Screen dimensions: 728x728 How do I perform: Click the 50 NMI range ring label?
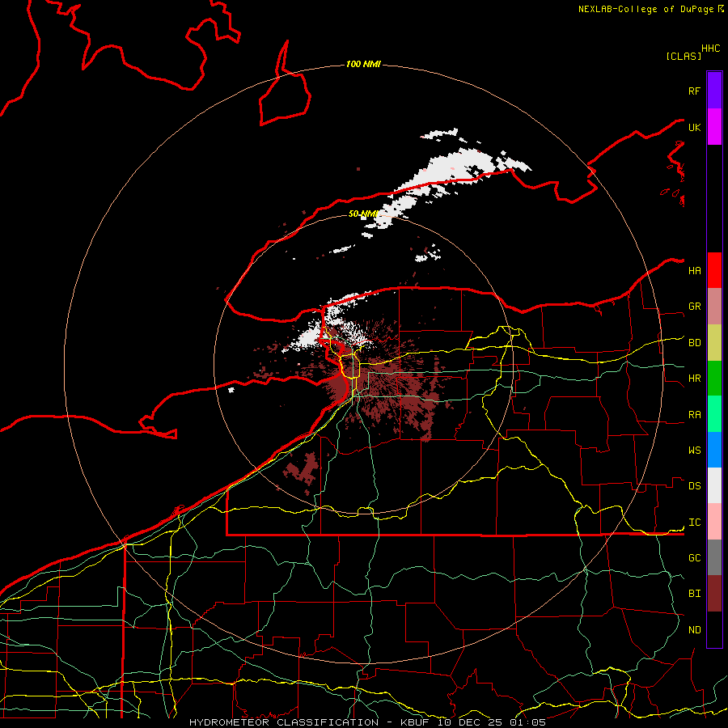tap(363, 214)
